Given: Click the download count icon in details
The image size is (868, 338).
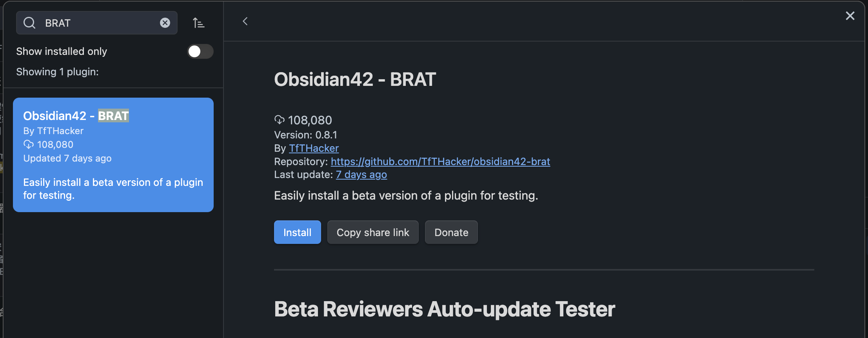Looking at the screenshot, I should [279, 120].
